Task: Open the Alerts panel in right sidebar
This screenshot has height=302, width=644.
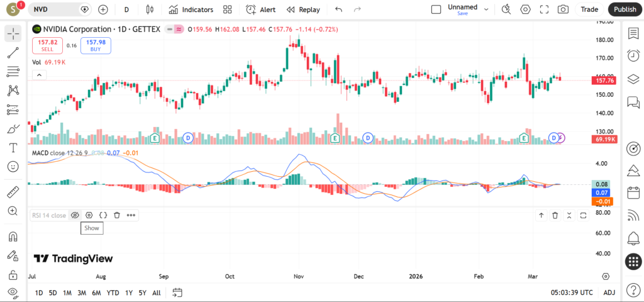Action: point(633,55)
